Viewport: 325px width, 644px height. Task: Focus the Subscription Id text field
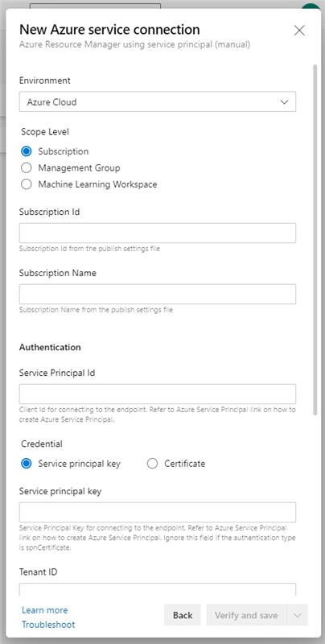tap(158, 233)
